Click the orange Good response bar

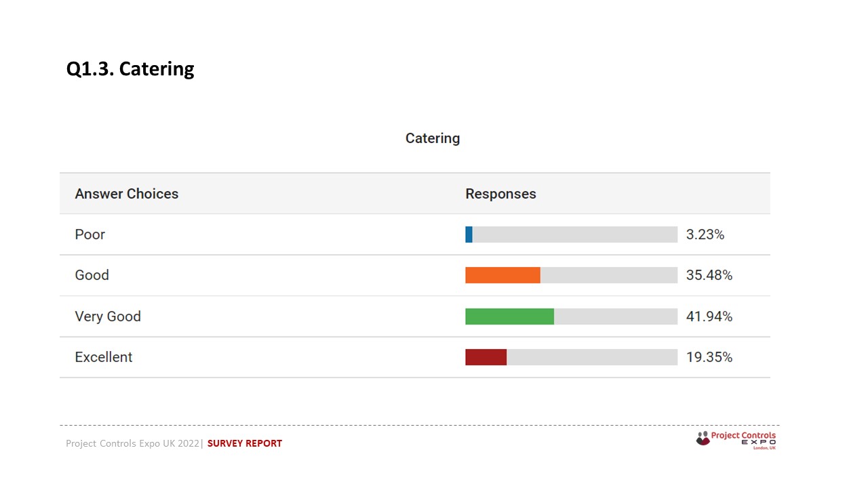502,275
